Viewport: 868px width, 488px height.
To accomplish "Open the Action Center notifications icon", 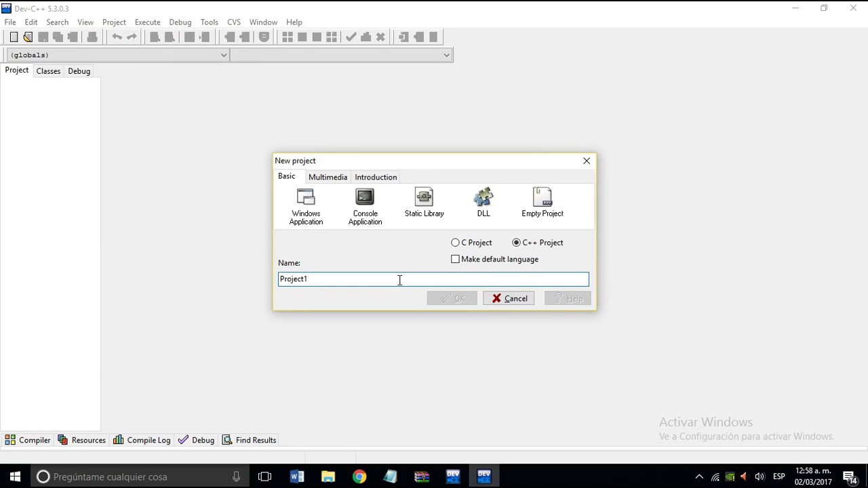I will [x=850, y=476].
